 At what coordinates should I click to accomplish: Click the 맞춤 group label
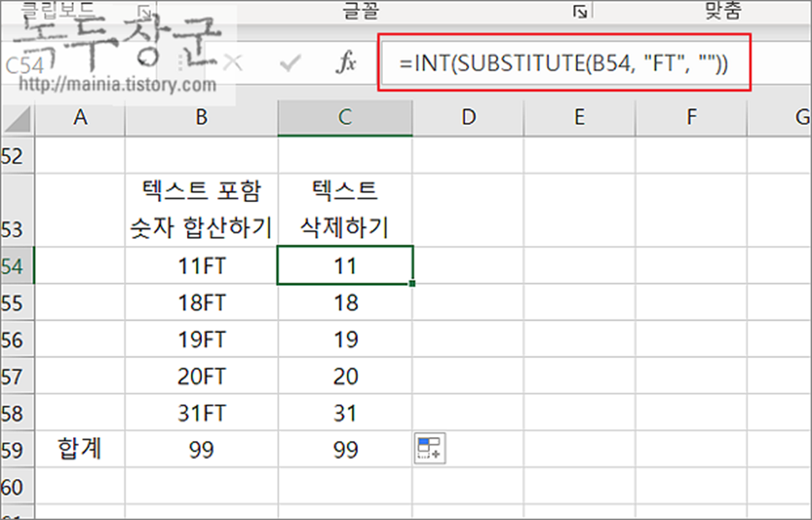(x=723, y=10)
